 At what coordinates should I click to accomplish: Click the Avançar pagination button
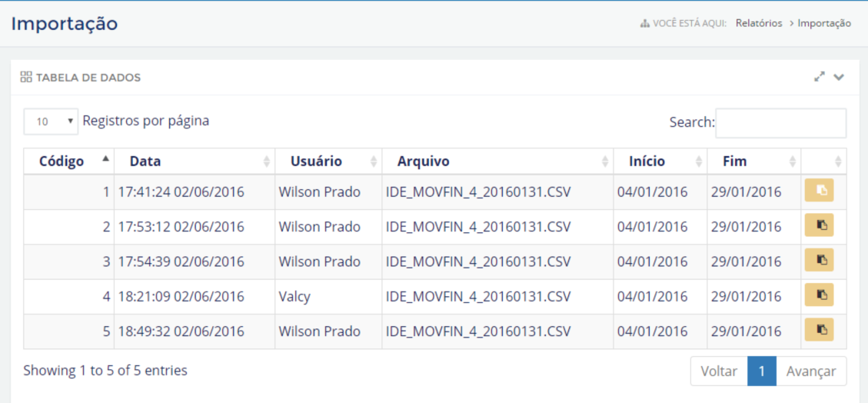811,371
